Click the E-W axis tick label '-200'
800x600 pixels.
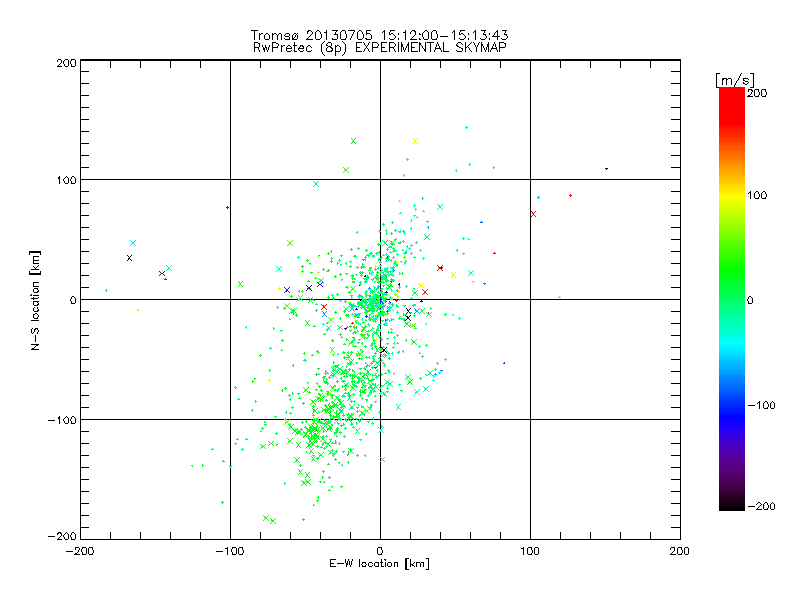80,551
